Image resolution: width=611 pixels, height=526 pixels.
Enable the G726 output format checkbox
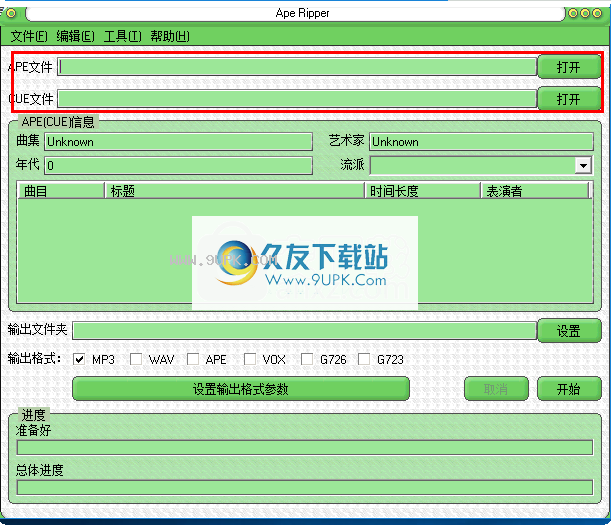307,359
